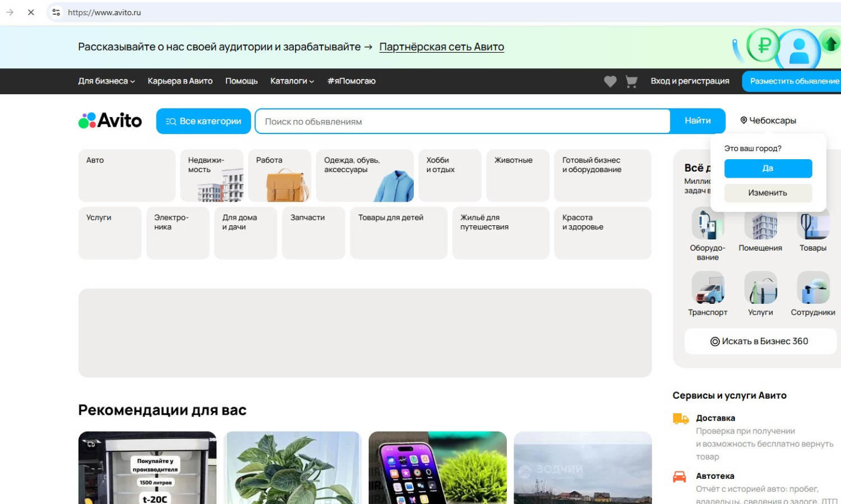Confirm city with the Да button

pyautogui.click(x=768, y=168)
